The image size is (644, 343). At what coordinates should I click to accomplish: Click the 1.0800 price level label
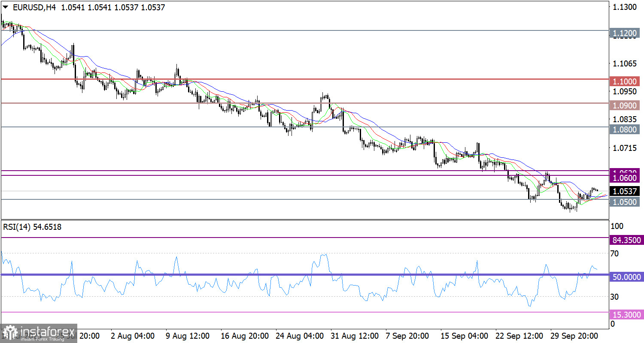[625, 129]
